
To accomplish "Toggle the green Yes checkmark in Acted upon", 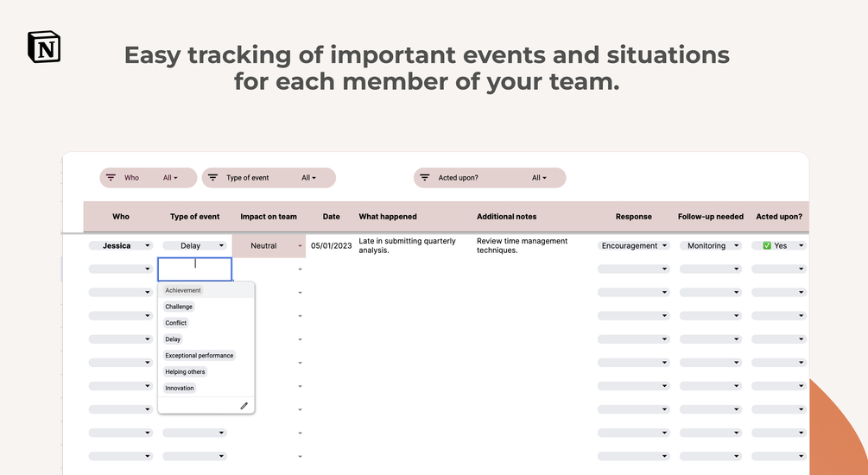I will point(767,246).
